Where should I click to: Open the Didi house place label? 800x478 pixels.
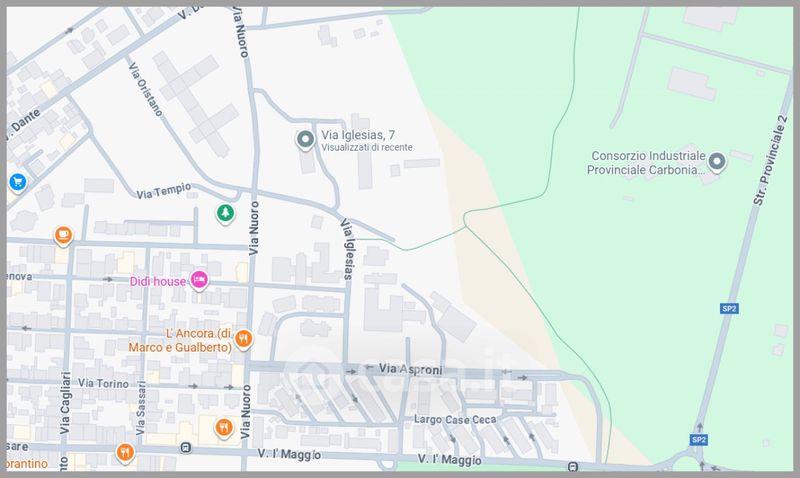click(158, 281)
